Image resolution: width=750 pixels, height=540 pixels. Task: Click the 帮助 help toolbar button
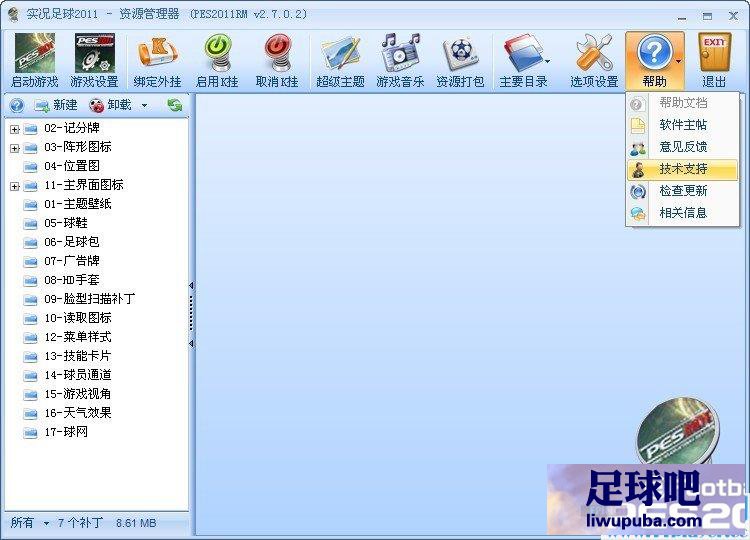click(654, 61)
